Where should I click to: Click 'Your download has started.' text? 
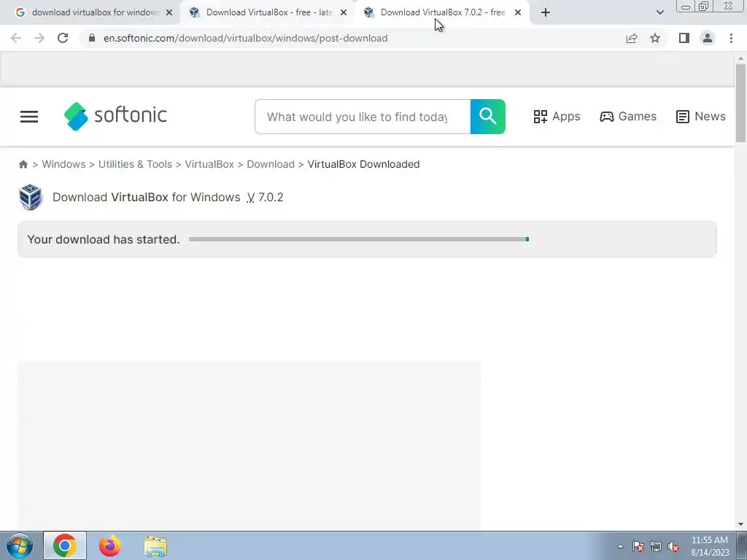click(x=104, y=239)
